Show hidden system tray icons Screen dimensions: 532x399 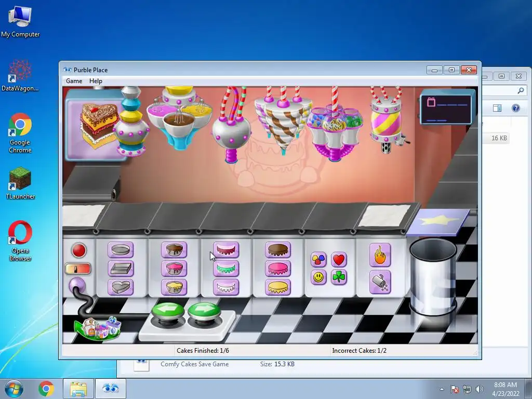tap(442, 389)
